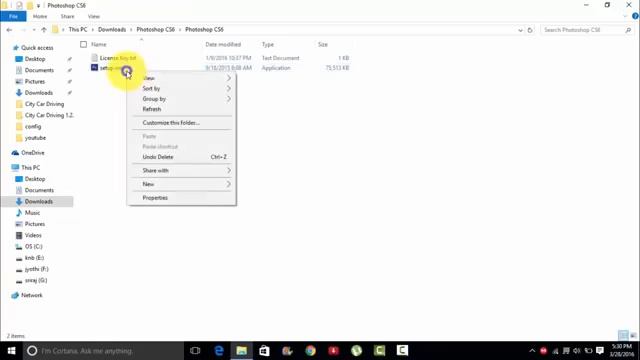This screenshot has width=640, height=360.
Task: Open the Group by context submenu
Action: (182, 99)
